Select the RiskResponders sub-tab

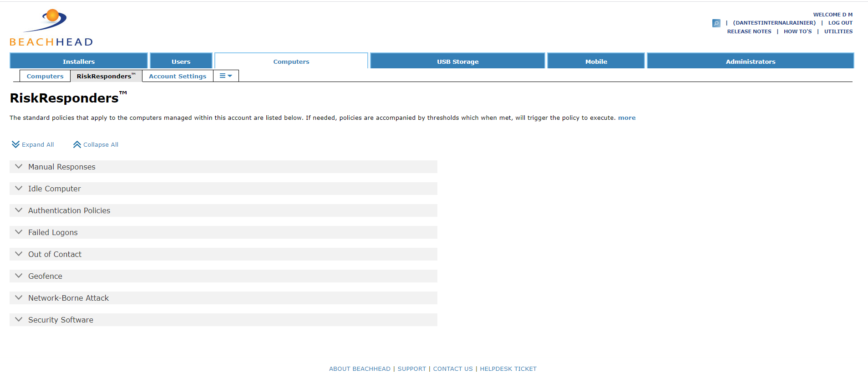(106, 76)
